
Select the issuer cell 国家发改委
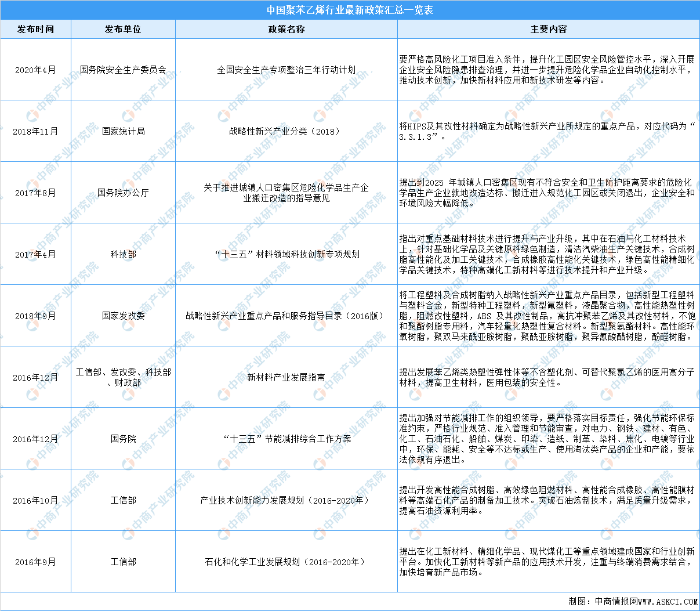123,316
